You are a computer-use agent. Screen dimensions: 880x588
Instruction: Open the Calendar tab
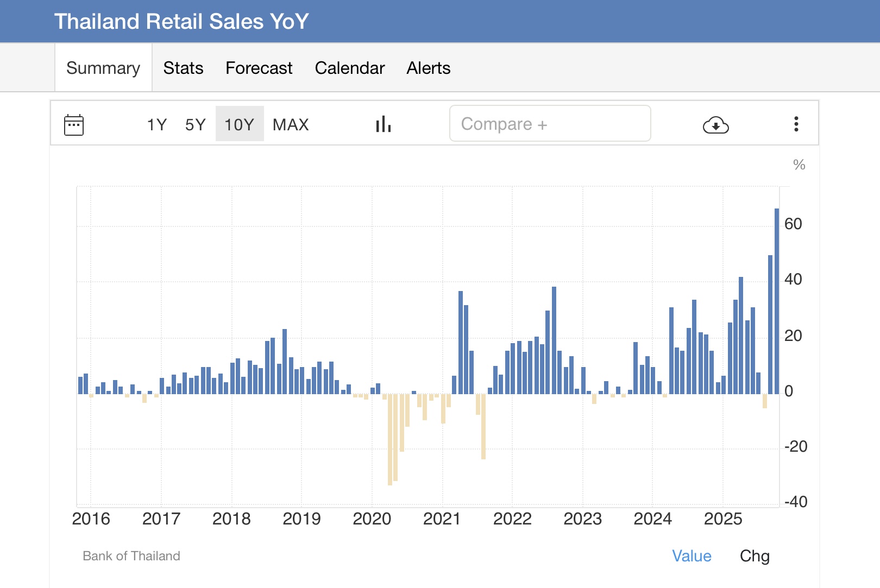click(x=350, y=68)
